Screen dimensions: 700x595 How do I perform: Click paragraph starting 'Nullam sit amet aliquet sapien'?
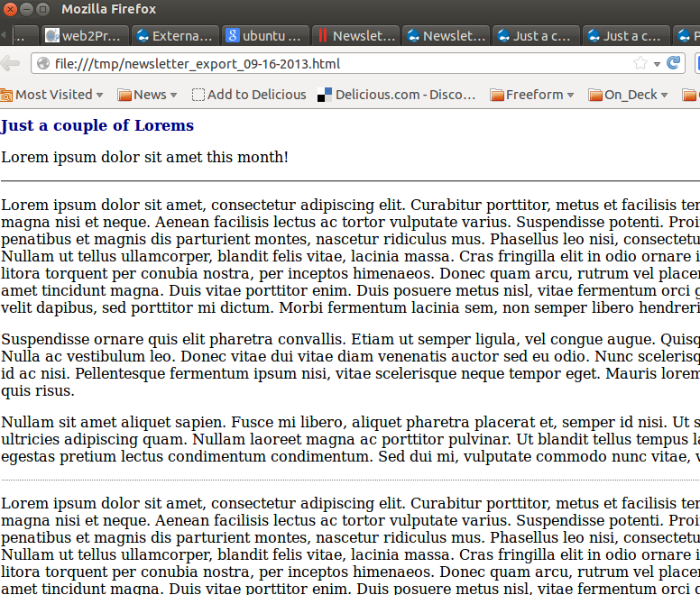[x=350, y=439]
